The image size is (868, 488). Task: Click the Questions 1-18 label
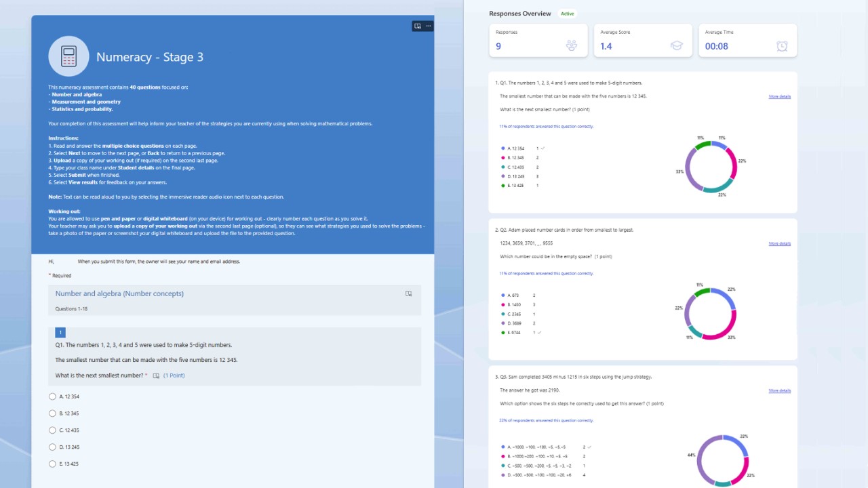(x=71, y=309)
